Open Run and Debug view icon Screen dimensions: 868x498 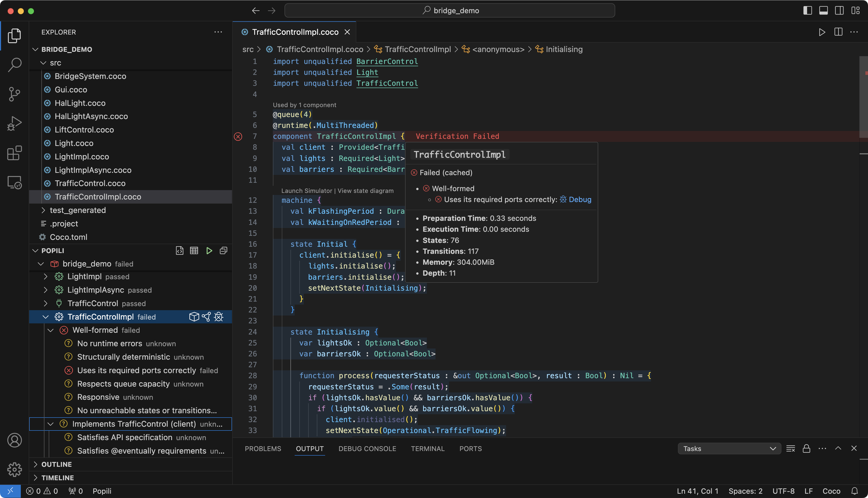pos(14,123)
